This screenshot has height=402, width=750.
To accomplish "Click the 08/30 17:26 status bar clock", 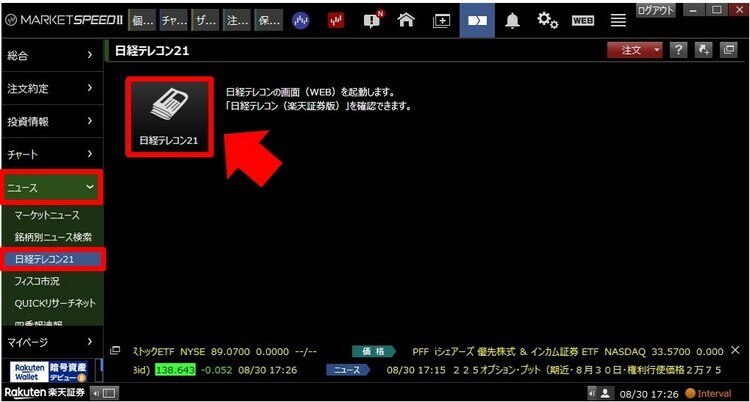I will click(649, 394).
